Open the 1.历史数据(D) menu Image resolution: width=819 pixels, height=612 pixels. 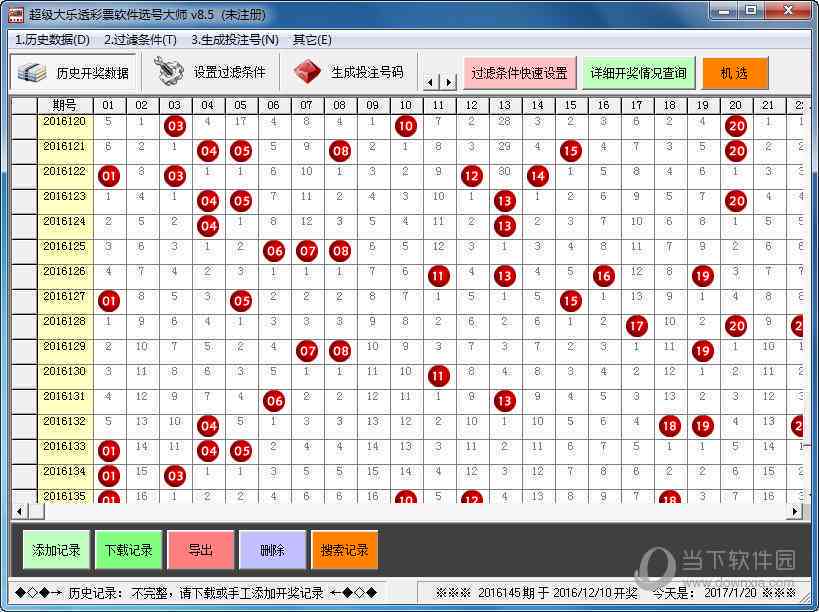pos(52,40)
